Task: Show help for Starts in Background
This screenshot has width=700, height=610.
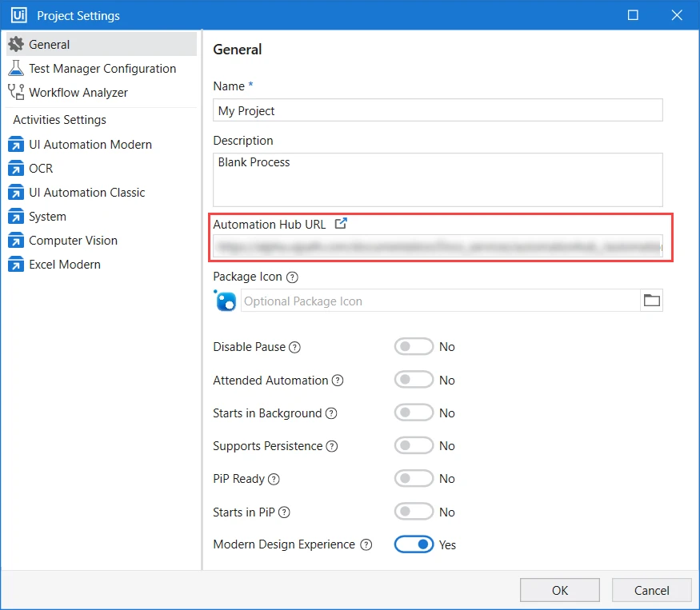Action: pyautogui.click(x=331, y=413)
